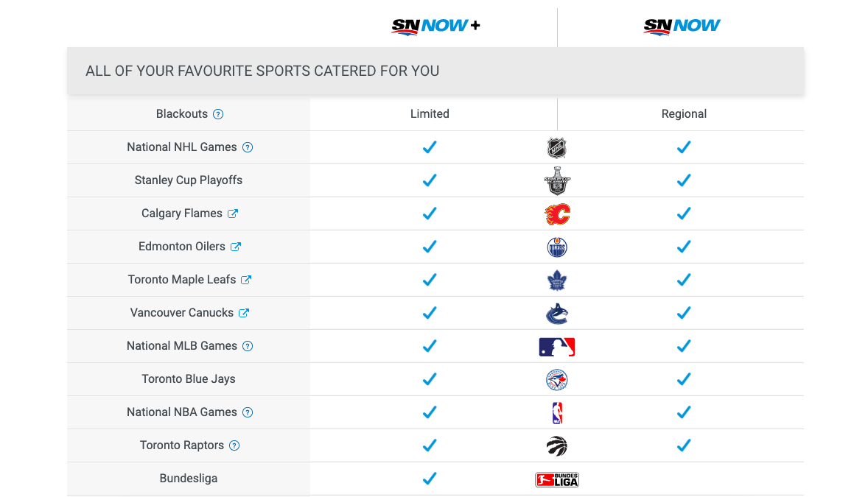This screenshot has width=868, height=497.
Task: Select the SN NOW plan header logo
Action: pyautogui.click(x=682, y=26)
